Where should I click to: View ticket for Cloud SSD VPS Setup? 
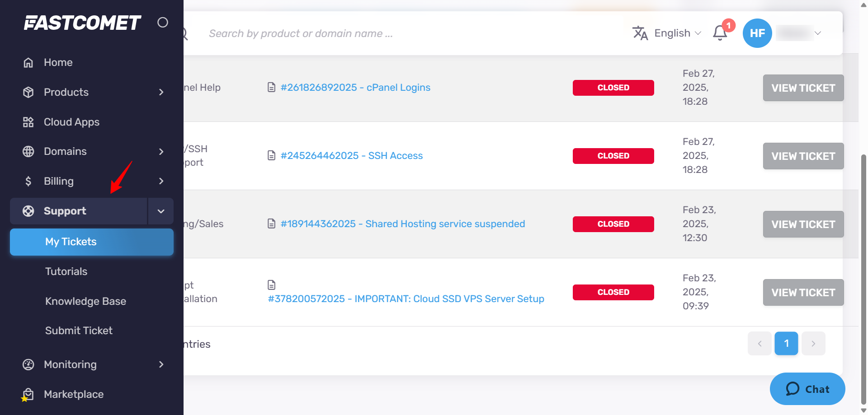803,292
